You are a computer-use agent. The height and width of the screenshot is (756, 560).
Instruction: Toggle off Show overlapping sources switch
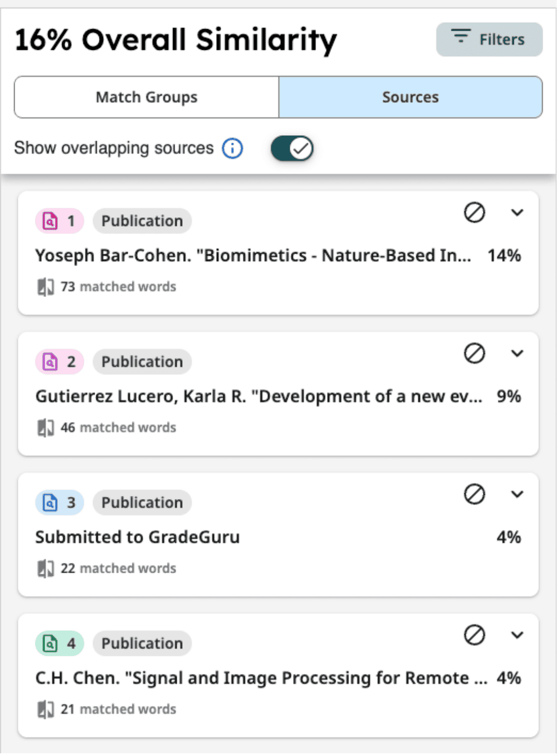pos(293,149)
